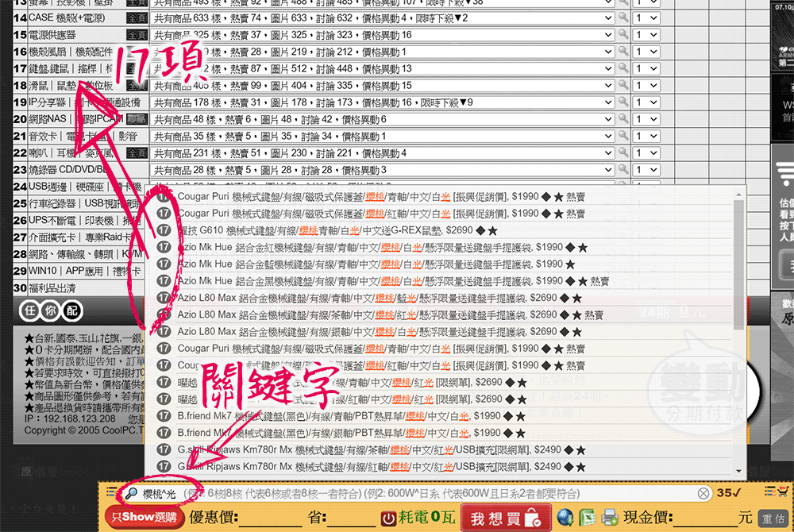The height and width of the screenshot is (532, 794).
Task: Click the printer icon in bottom toolbar
Action: (610, 518)
